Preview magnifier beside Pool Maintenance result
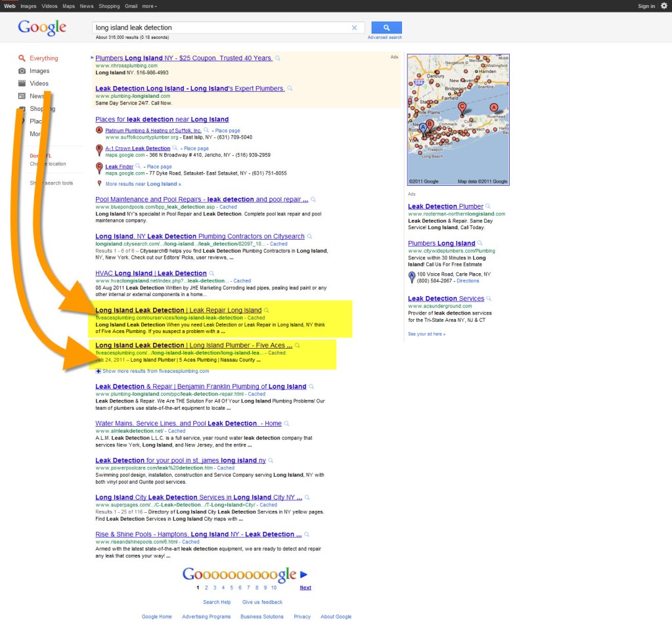The image size is (672, 631). (x=313, y=200)
